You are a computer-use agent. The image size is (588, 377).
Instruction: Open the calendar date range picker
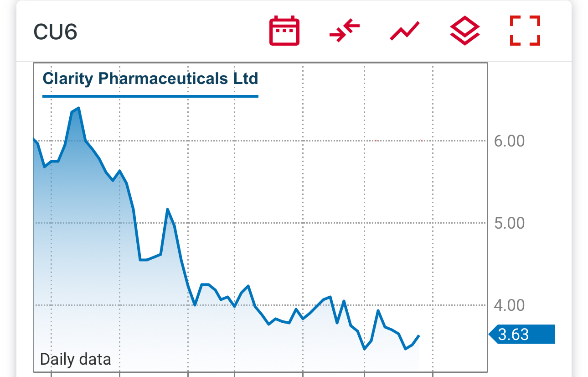click(x=284, y=31)
